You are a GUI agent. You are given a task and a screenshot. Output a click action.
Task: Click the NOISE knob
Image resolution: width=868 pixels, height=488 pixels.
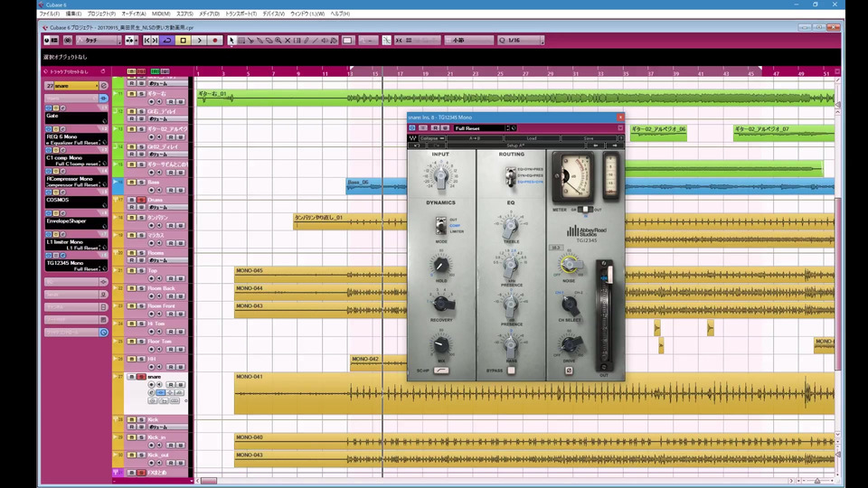click(569, 265)
